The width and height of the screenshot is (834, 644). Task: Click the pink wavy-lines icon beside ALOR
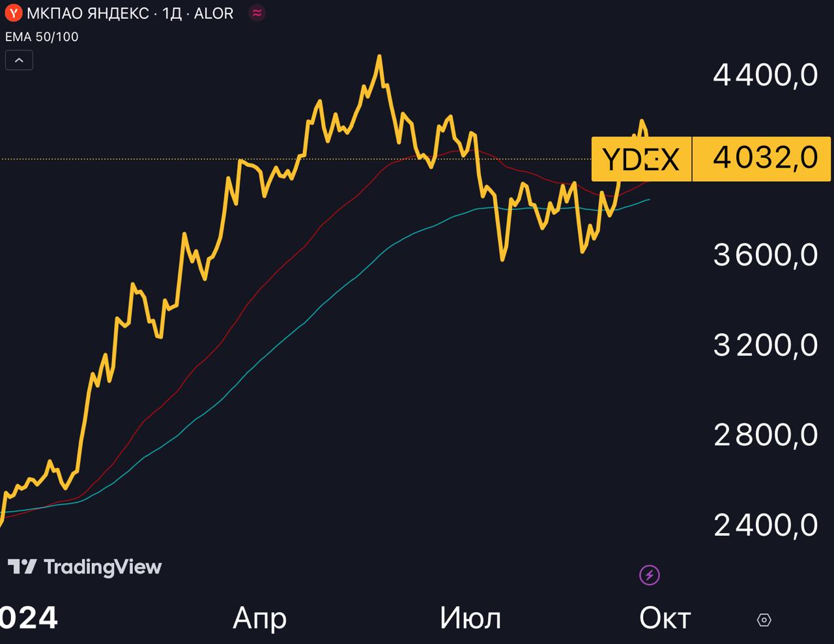pos(257,13)
